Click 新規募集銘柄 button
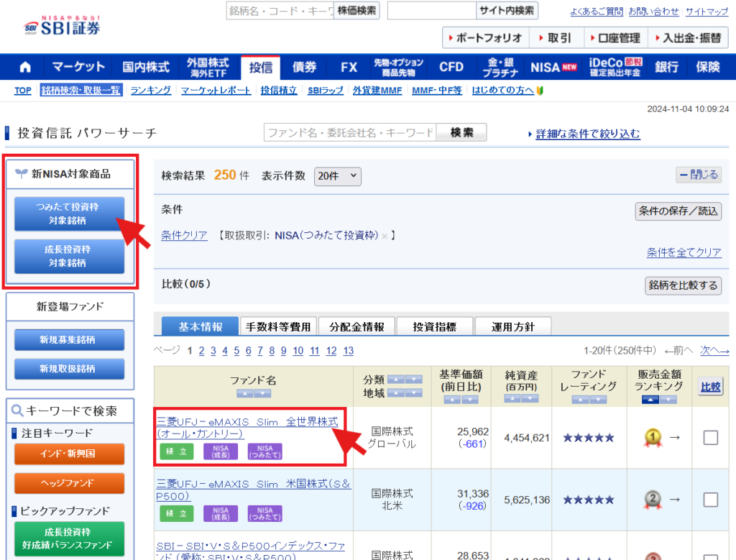736x560 pixels. [69, 340]
